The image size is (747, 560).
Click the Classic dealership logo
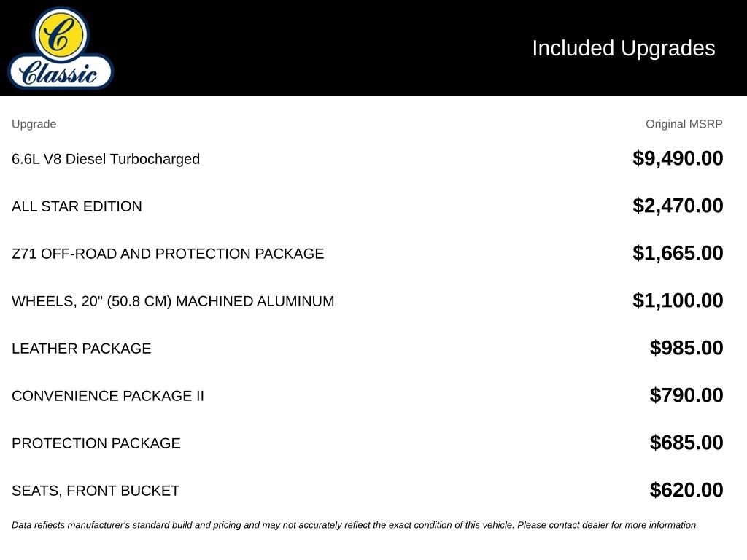click(x=61, y=48)
